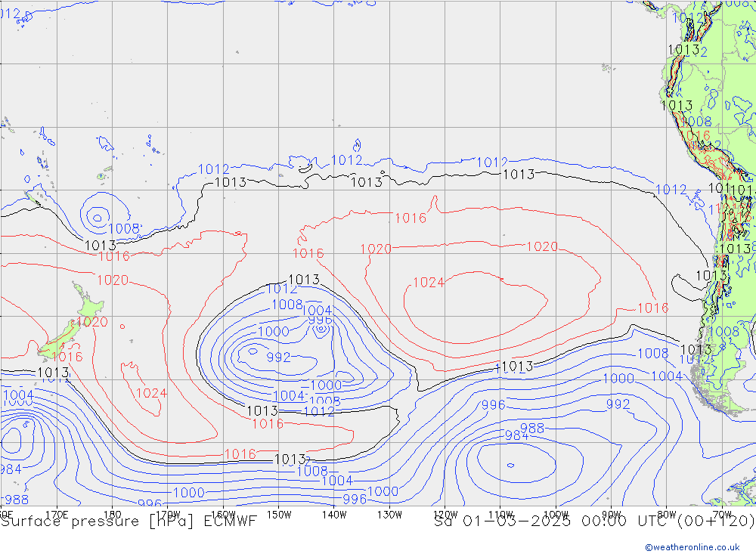This screenshot has height=554, width=756.
Task: Click the 130W longitude label
Action: [x=389, y=515]
